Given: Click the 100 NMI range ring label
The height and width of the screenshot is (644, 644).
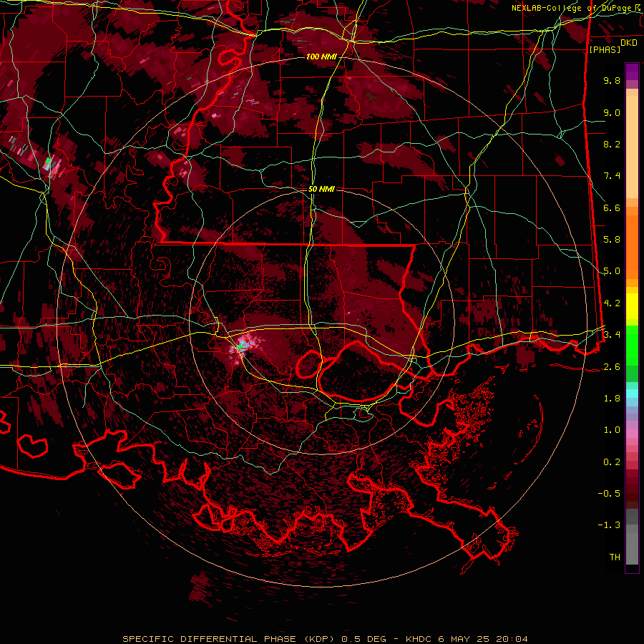Looking at the screenshot, I should tap(321, 57).
